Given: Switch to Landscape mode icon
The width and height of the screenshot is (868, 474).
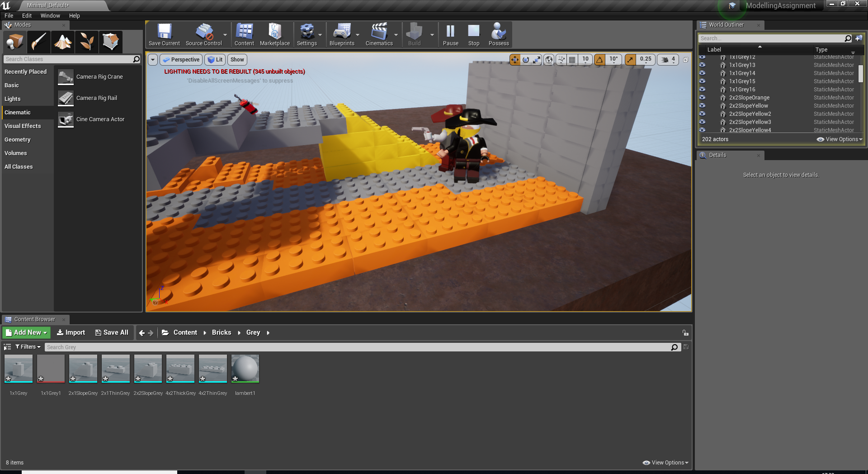Looking at the screenshot, I should point(63,42).
